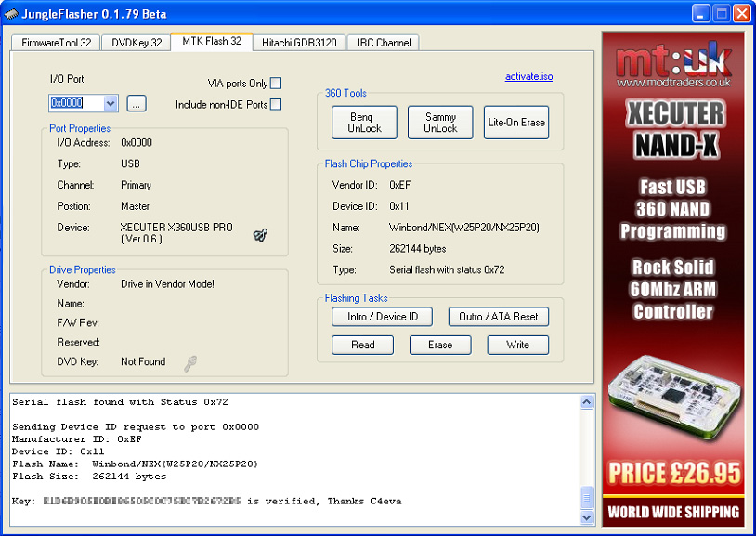This screenshot has height=536, width=756.
Task: Select the MTK Flash 32 tab
Action: [x=212, y=42]
